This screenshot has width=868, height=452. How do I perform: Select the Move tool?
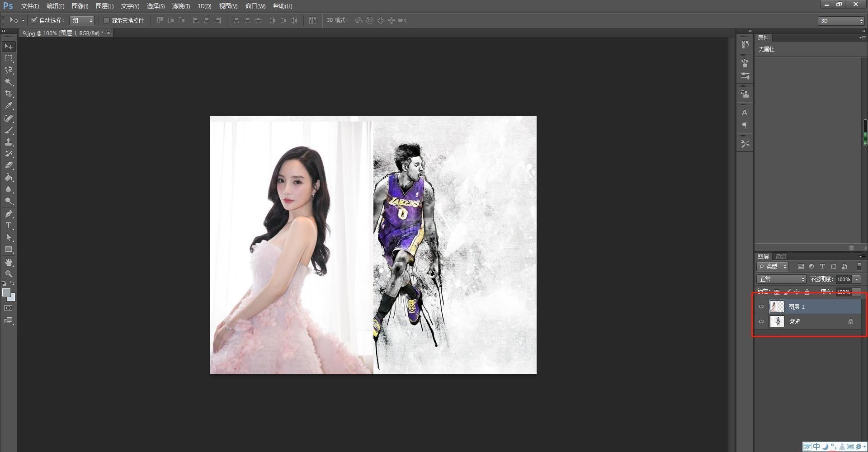pyautogui.click(x=9, y=47)
